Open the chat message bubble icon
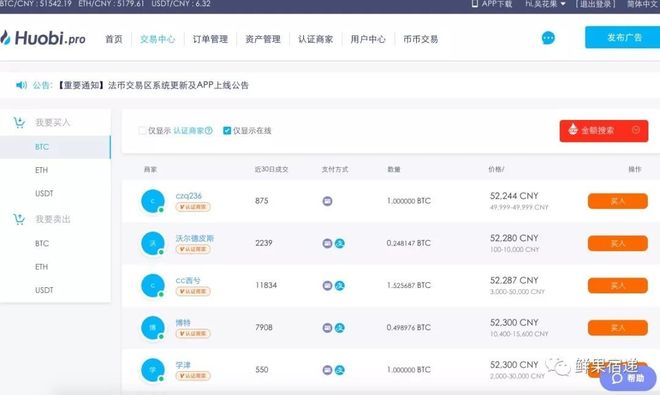Screen dimensions: 660x395 (548, 38)
